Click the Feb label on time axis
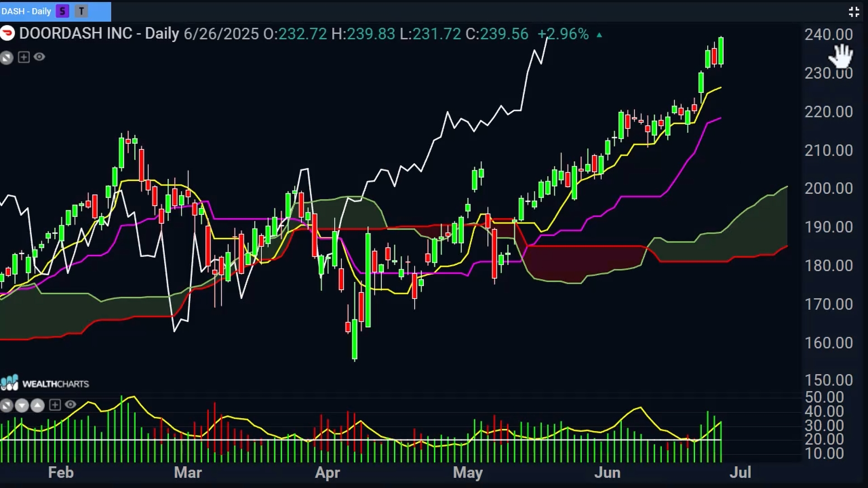The image size is (868, 488). click(61, 473)
